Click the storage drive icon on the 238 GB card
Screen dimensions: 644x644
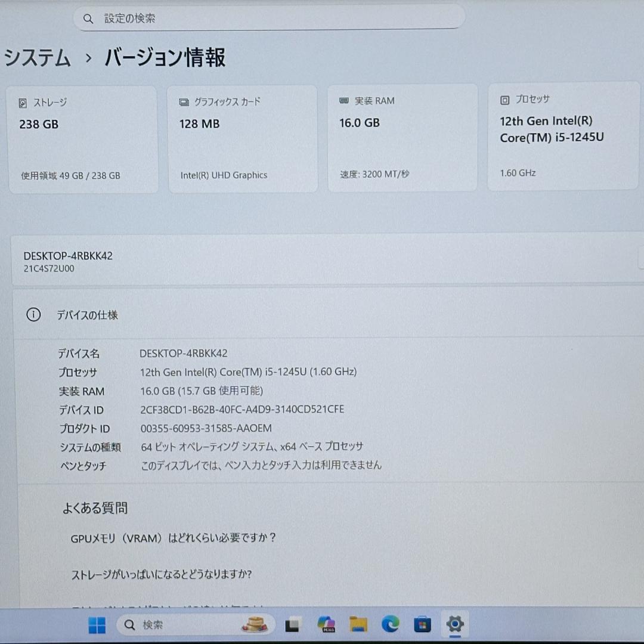point(23,103)
